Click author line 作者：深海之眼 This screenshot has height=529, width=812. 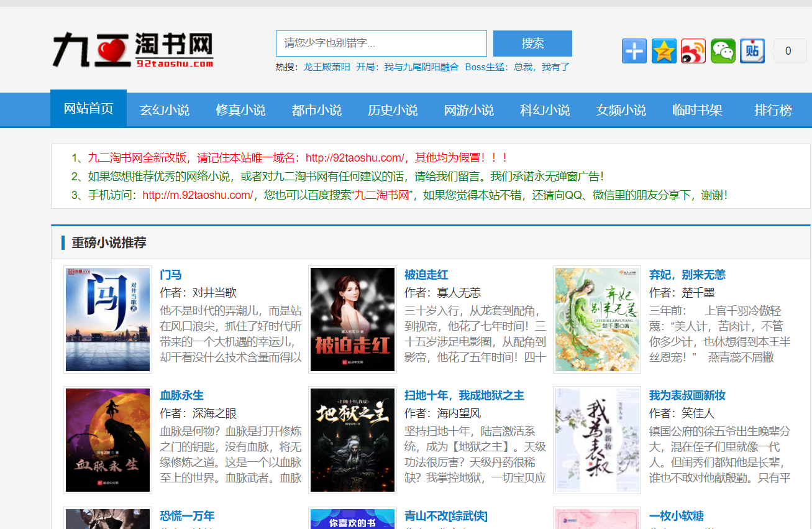pyautogui.click(x=198, y=413)
